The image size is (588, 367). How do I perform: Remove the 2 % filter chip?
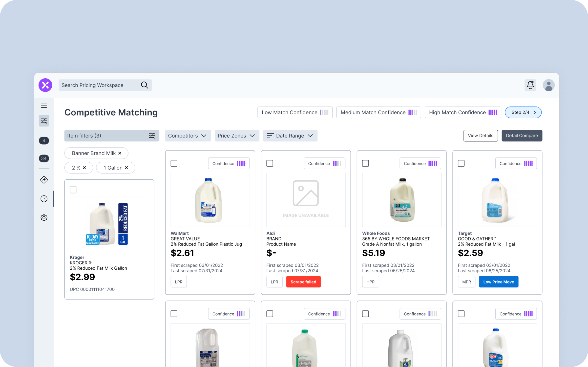click(x=84, y=168)
